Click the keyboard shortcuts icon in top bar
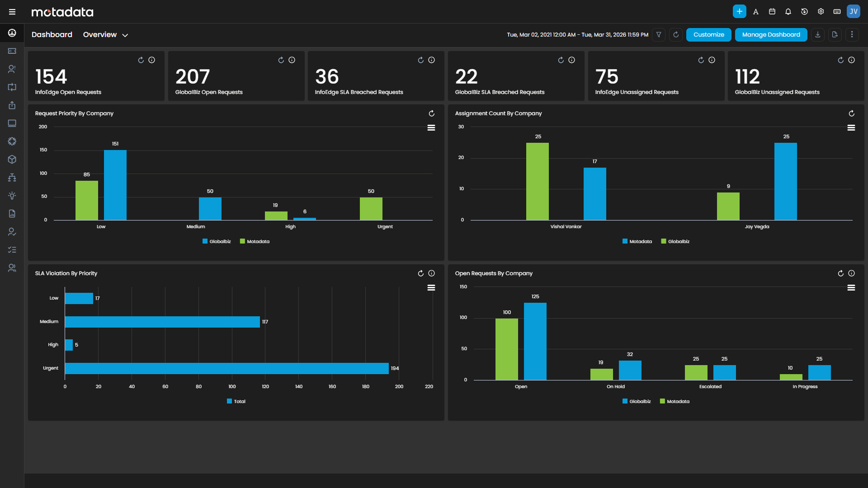868x488 pixels. point(837,11)
